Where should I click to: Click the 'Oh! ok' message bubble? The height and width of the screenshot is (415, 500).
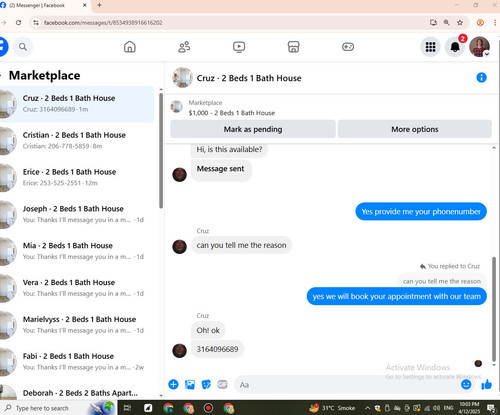[x=208, y=330]
